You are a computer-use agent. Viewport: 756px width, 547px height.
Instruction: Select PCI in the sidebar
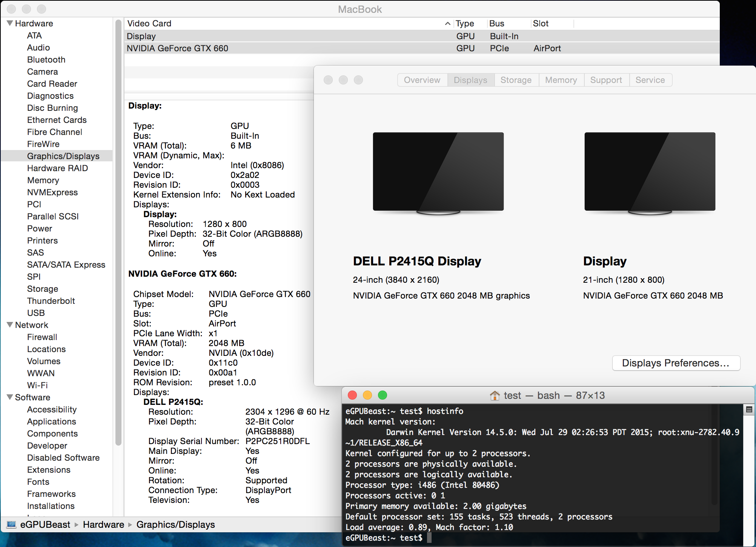coord(34,204)
